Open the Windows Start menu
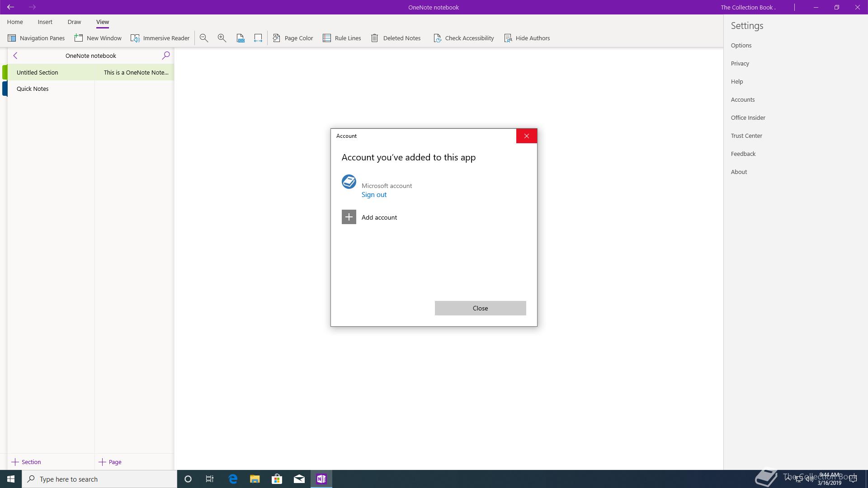The width and height of the screenshot is (868, 488). [x=11, y=479]
